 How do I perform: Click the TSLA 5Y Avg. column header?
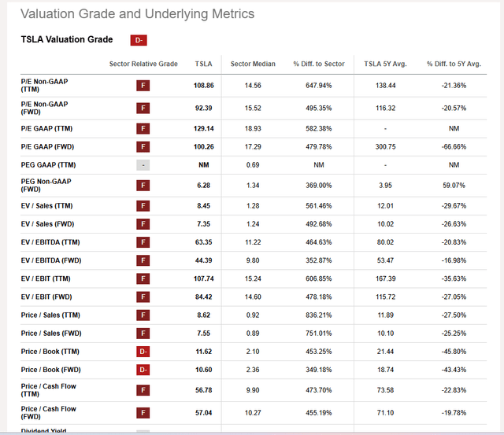click(385, 64)
